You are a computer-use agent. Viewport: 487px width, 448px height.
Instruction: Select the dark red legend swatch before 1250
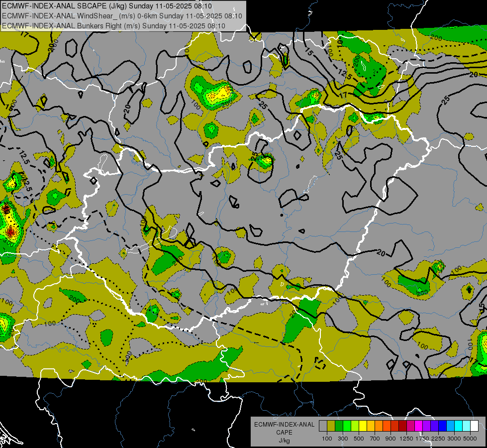pyautogui.click(x=402, y=426)
